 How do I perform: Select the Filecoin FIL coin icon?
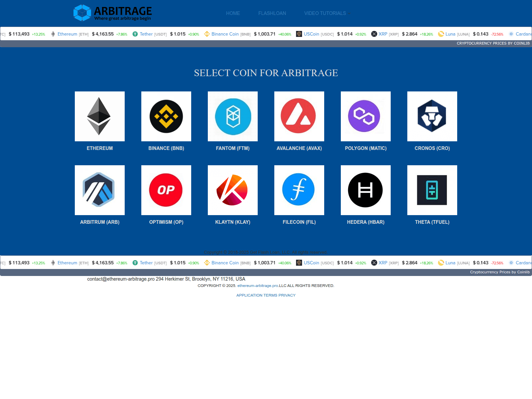tap(299, 190)
